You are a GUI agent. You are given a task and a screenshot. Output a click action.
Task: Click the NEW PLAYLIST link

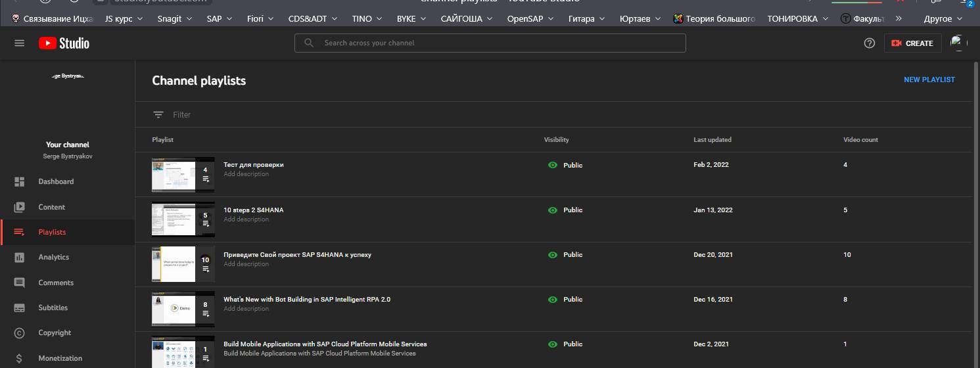929,80
